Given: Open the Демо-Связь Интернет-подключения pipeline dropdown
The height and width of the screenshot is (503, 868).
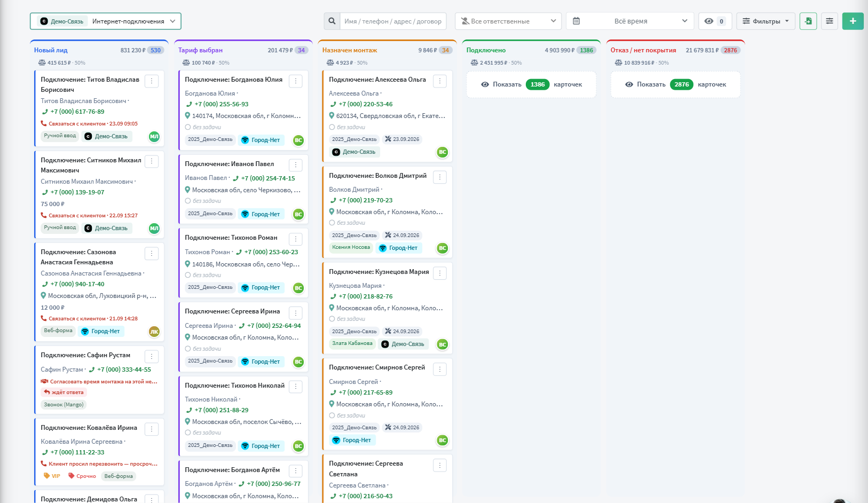Looking at the screenshot, I should pos(106,21).
